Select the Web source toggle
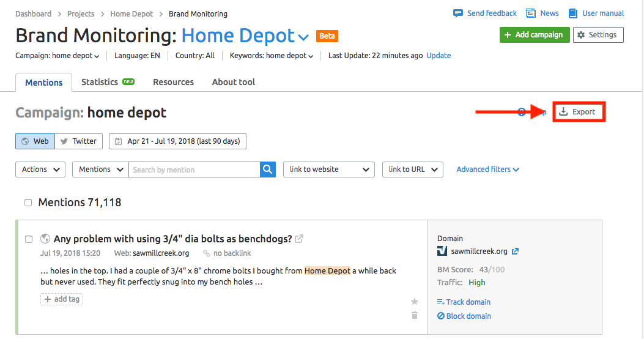 point(35,141)
